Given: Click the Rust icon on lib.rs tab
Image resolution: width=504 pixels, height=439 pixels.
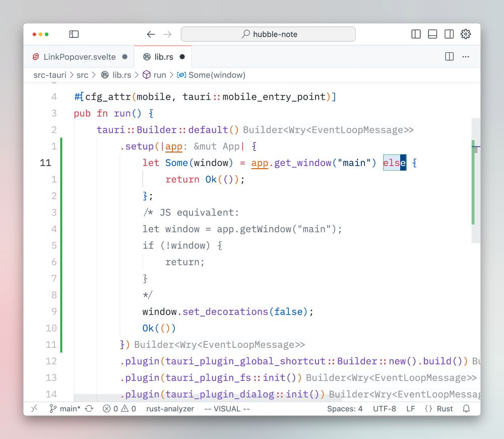Looking at the screenshot, I should tap(147, 57).
